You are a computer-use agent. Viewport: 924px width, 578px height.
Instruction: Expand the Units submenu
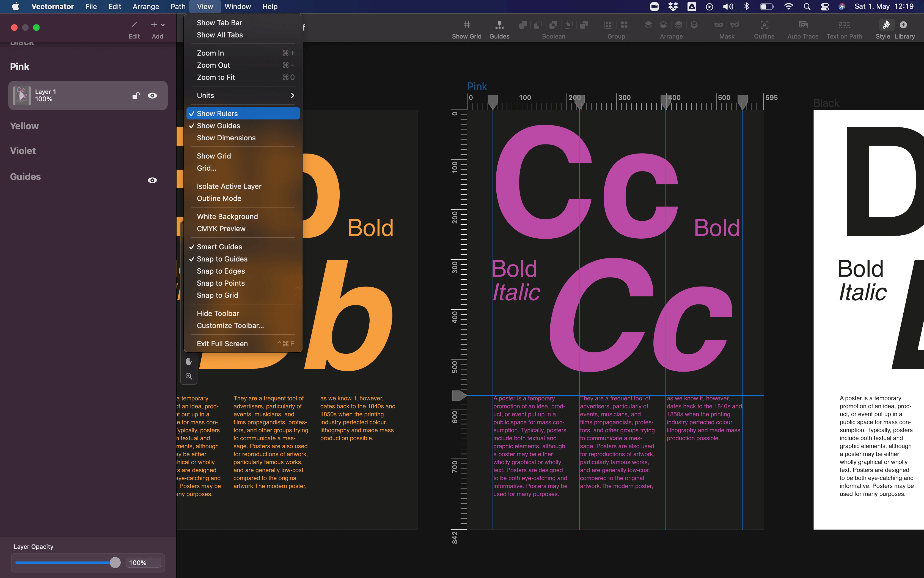point(243,96)
